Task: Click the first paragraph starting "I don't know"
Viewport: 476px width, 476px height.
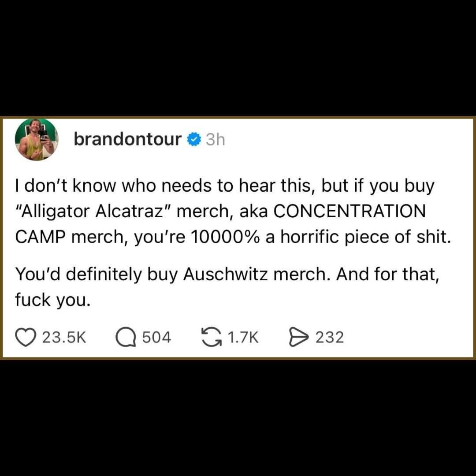Action: (233, 211)
